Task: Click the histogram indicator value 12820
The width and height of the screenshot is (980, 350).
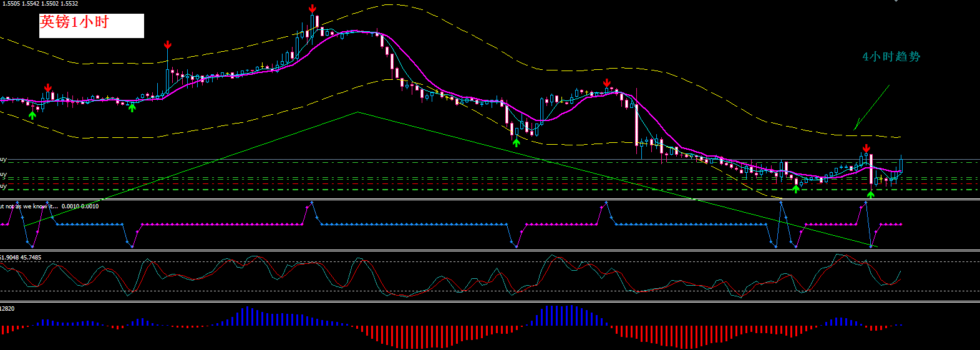Action: [7, 308]
